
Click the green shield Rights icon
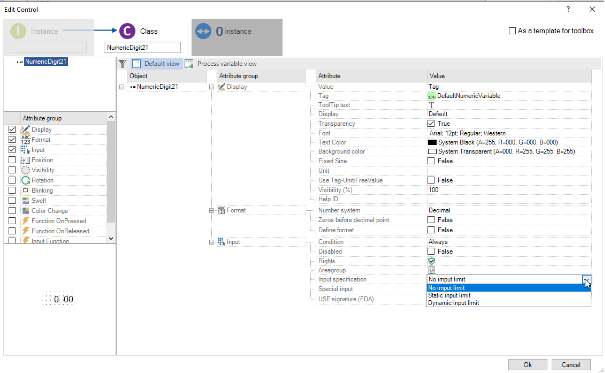click(x=431, y=261)
